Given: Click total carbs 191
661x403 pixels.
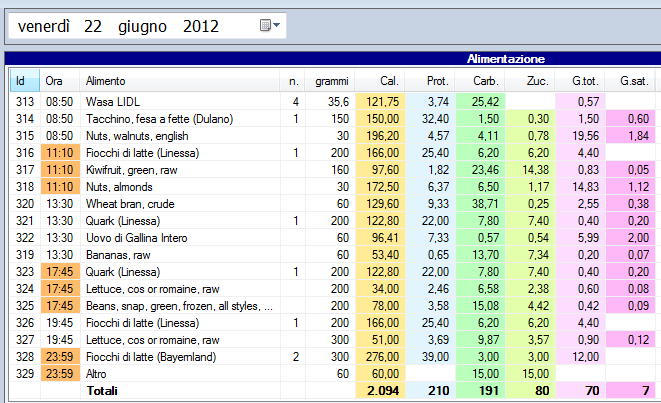Looking at the screenshot, I should coord(481,391).
